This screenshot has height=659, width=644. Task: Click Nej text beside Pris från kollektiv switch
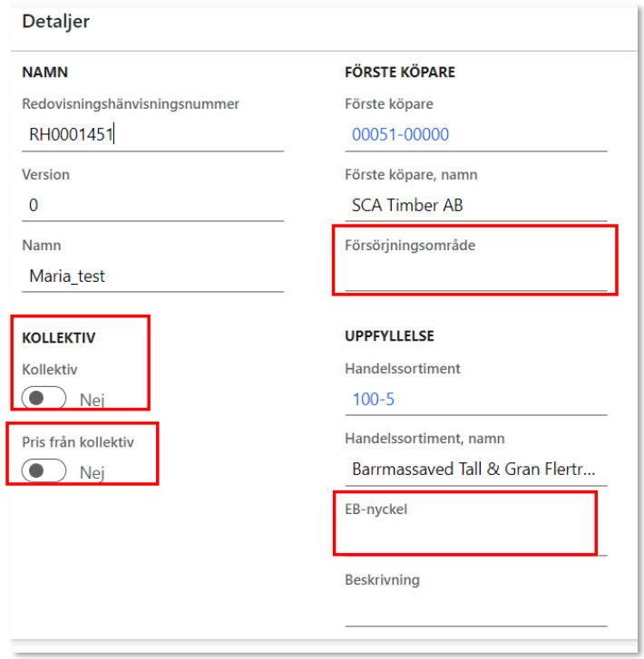93,472
